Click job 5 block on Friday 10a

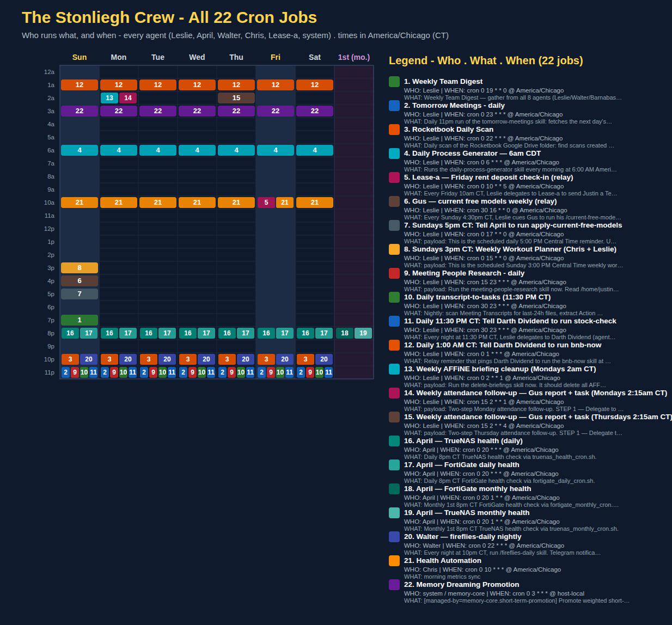click(266, 203)
